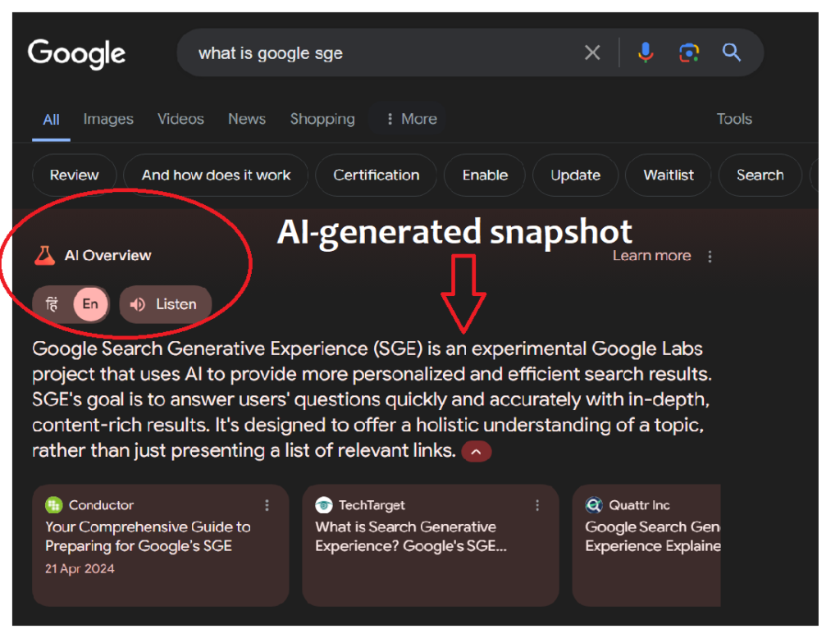Screen dimensions: 840x638
Task: Select the Search suggestion chip
Action: coord(760,175)
